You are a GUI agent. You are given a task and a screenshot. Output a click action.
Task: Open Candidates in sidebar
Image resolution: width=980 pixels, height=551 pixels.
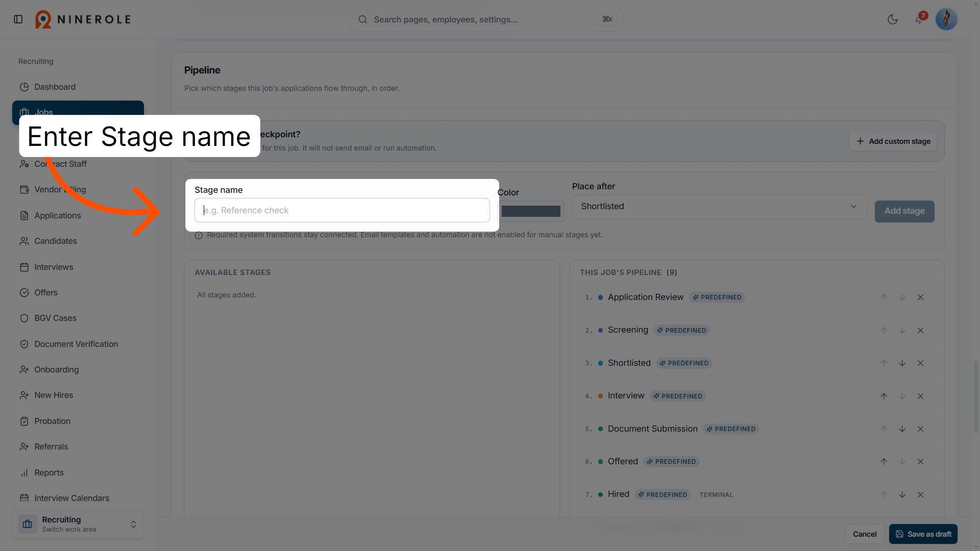point(78,241)
